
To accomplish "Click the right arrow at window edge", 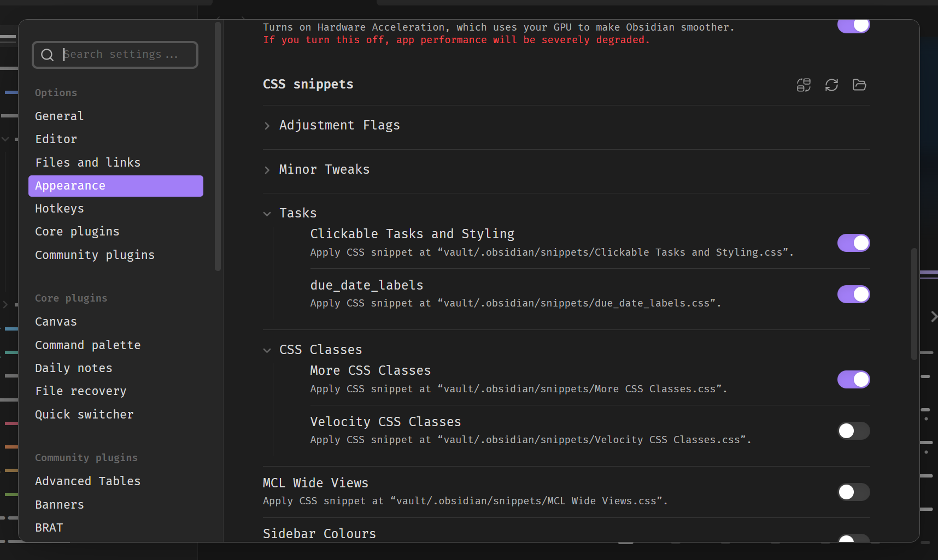I will (933, 316).
